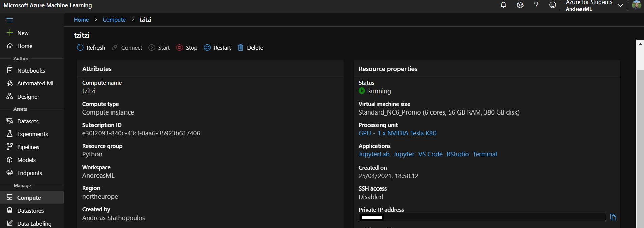
Task: Open RStudio application link
Action: (457, 154)
